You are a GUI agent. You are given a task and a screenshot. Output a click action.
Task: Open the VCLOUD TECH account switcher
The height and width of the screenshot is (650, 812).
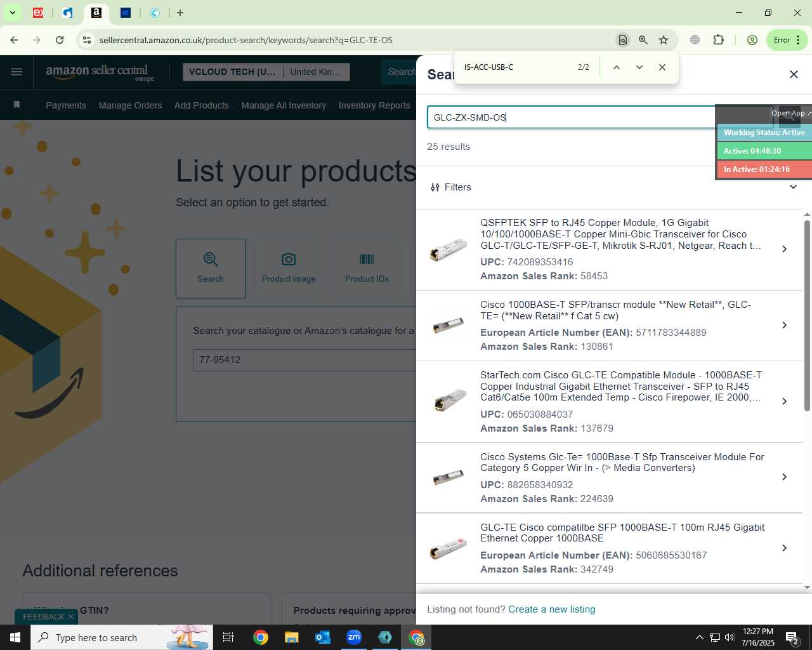(266, 72)
